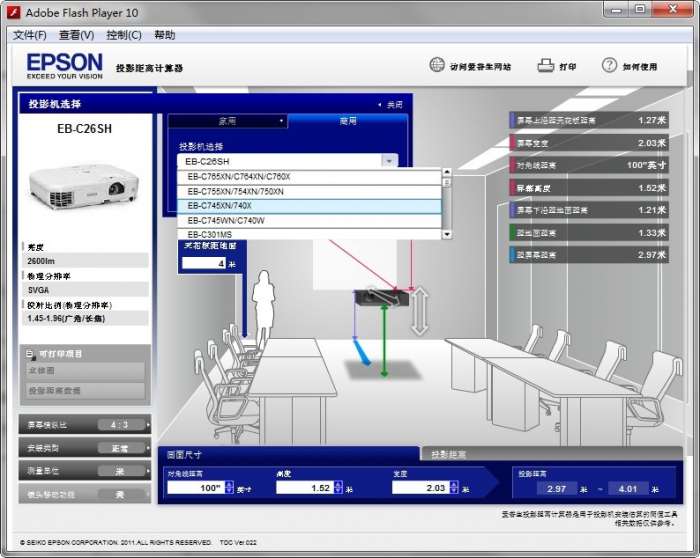Image resolution: width=700 pixels, height=558 pixels.
Task: Click the ceiling height 4 米 input field
Action: (x=204, y=263)
